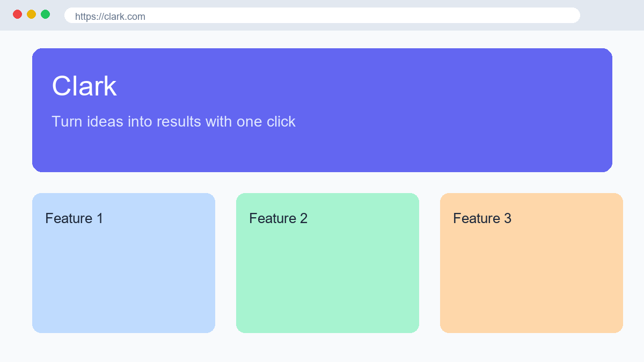This screenshot has width=644, height=362.
Task: Open the blue Feature 1 card
Action: 123,263
